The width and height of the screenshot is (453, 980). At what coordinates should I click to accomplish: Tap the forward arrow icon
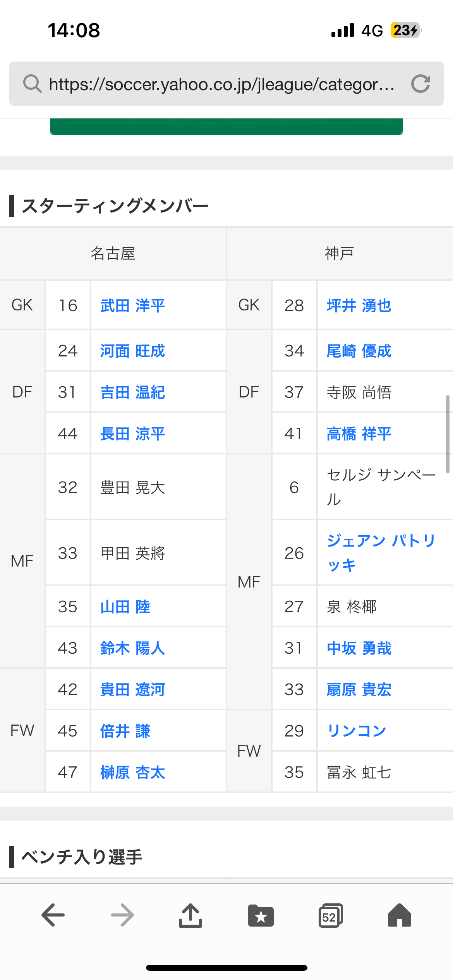tap(122, 915)
